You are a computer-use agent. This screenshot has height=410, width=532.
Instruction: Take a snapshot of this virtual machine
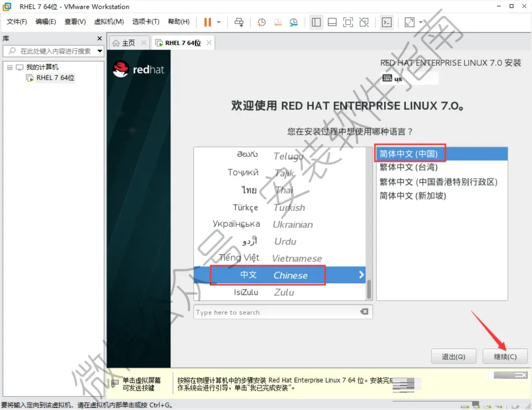[x=261, y=22]
